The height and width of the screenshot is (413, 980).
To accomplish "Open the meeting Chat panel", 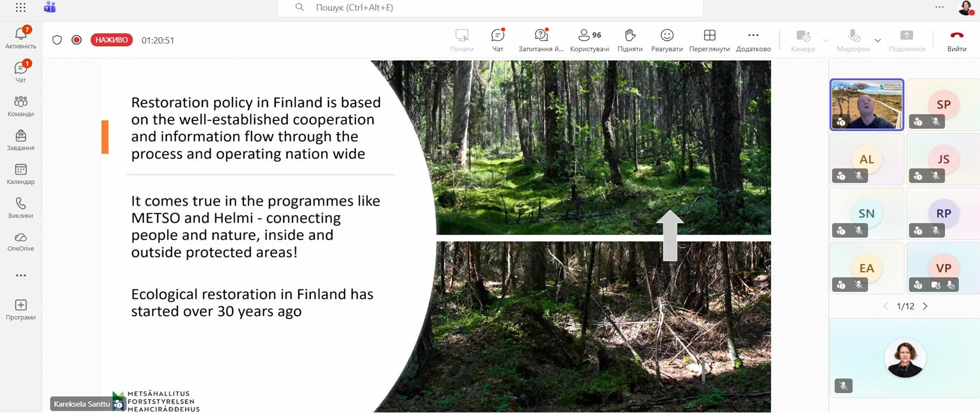I will 498,40.
